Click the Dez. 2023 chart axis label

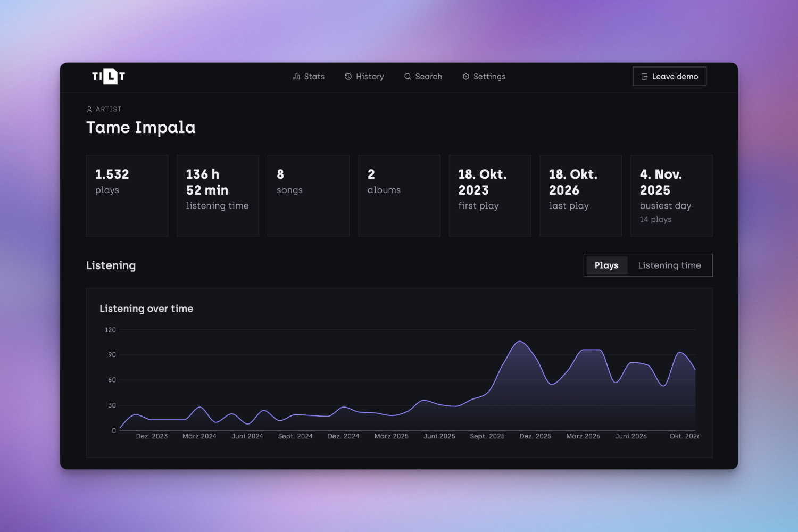point(152,436)
